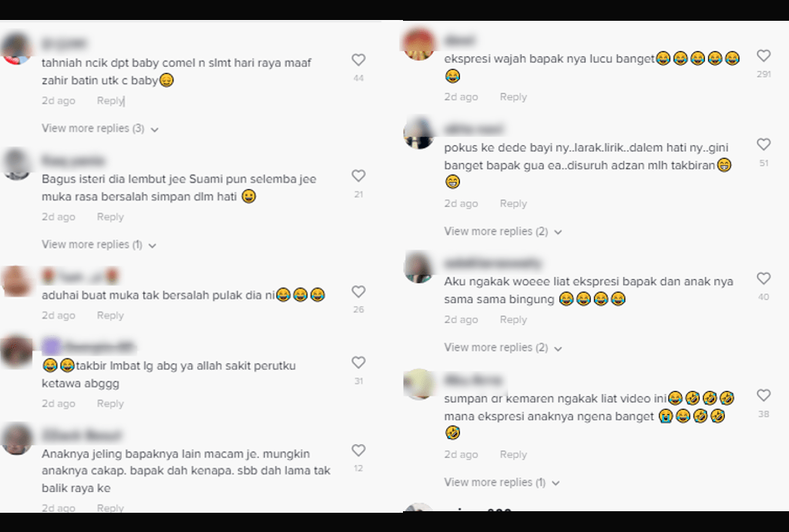Open the avatar of 'Anaknya jeling bapaknya' commenter
The width and height of the screenshot is (789, 532).
point(17,439)
